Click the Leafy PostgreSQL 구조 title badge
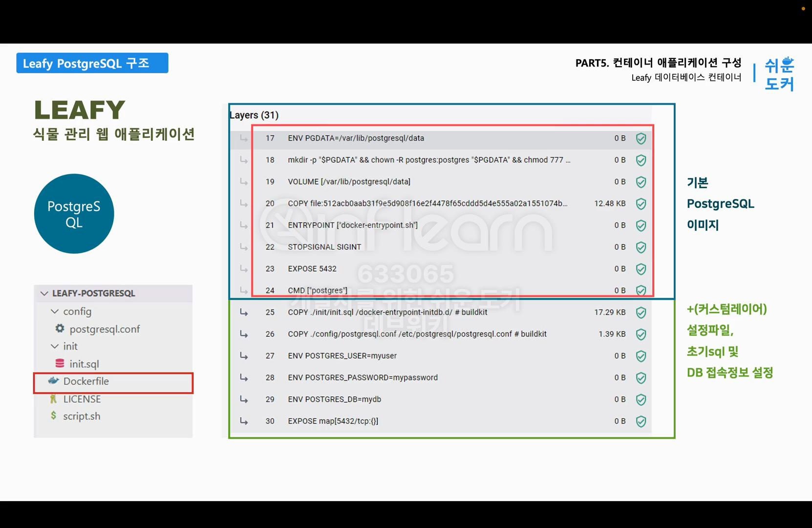812x528 pixels. click(x=92, y=63)
